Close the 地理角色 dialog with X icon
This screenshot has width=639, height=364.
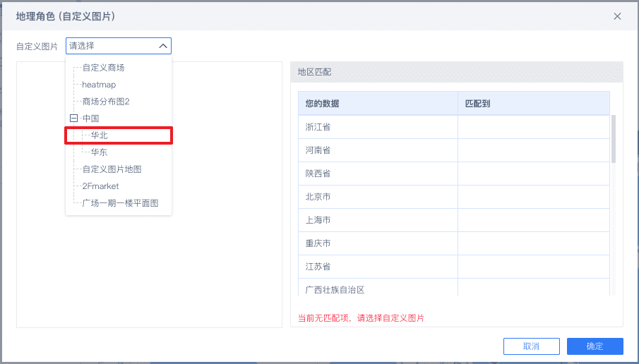coord(617,16)
